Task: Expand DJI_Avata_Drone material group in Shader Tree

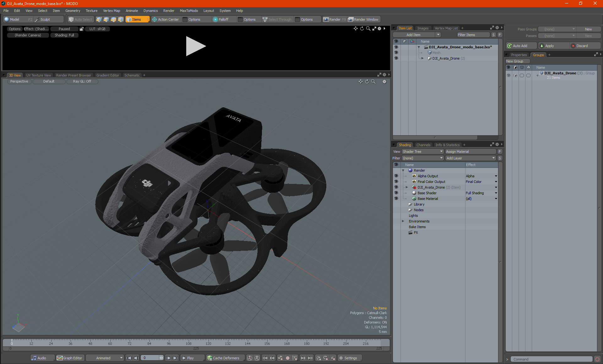Action: coord(407,187)
